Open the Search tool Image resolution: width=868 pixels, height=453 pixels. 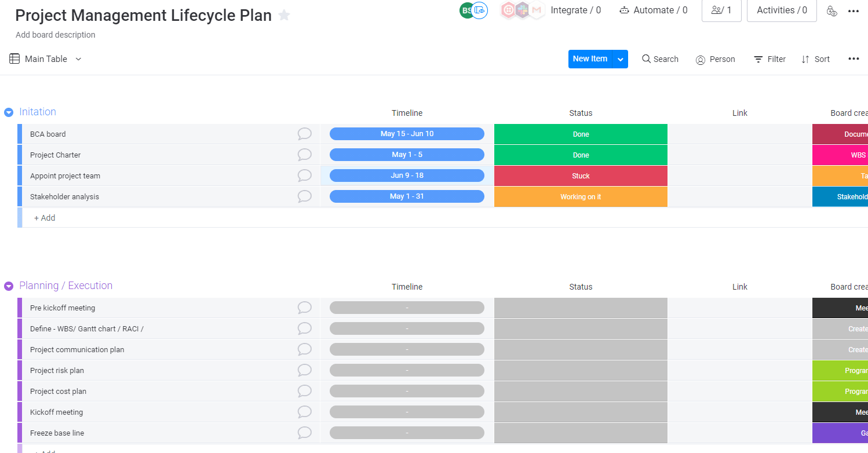pyautogui.click(x=660, y=59)
